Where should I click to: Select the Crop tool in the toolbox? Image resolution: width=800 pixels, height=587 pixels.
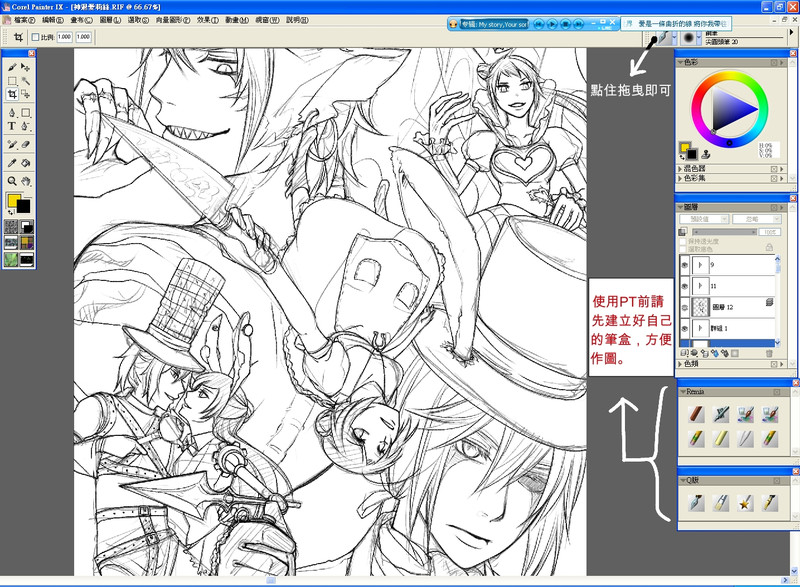pyautogui.click(x=12, y=94)
